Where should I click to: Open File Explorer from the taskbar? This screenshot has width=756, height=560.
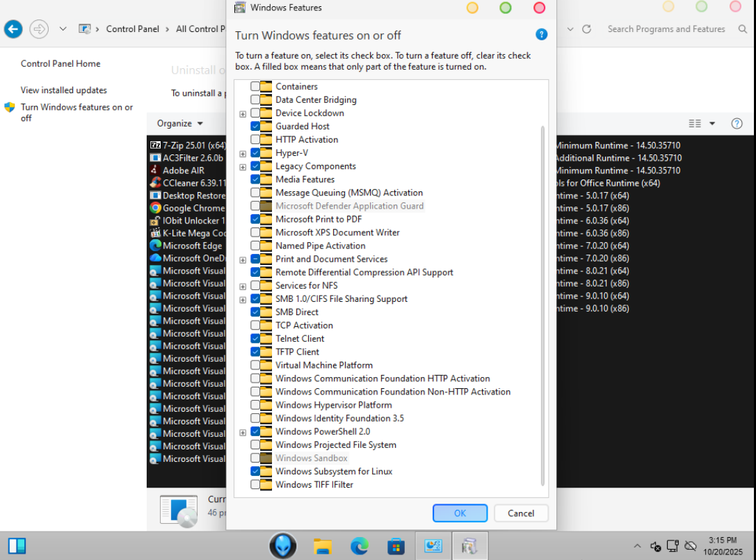pyautogui.click(x=323, y=546)
